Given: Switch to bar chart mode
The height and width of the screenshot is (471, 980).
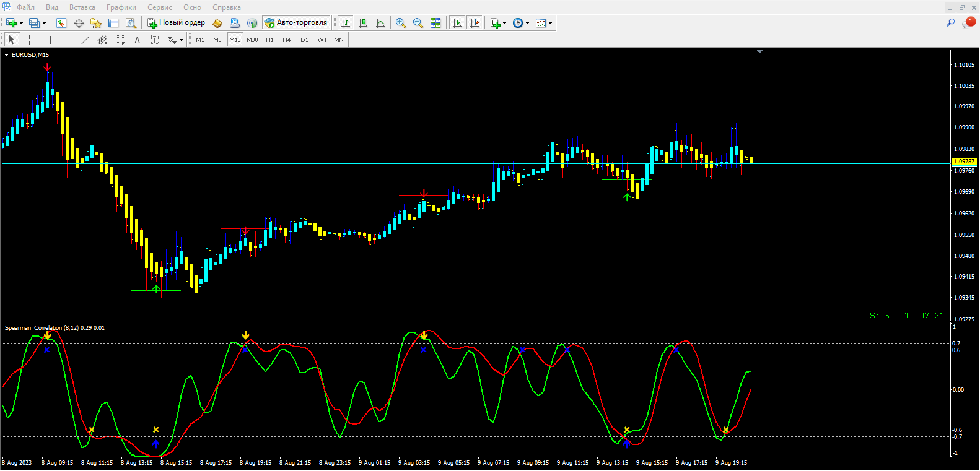Looking at the screenshot, I should click(x=346, y=23).
